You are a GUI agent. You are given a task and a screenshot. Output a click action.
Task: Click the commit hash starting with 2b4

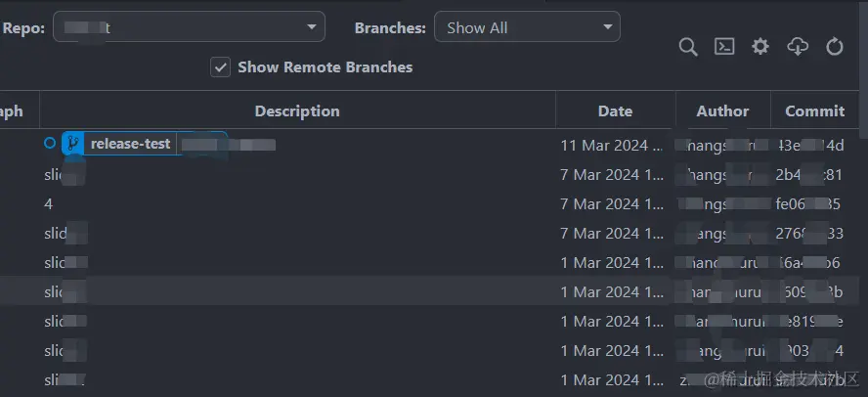(x=808, y=175)
